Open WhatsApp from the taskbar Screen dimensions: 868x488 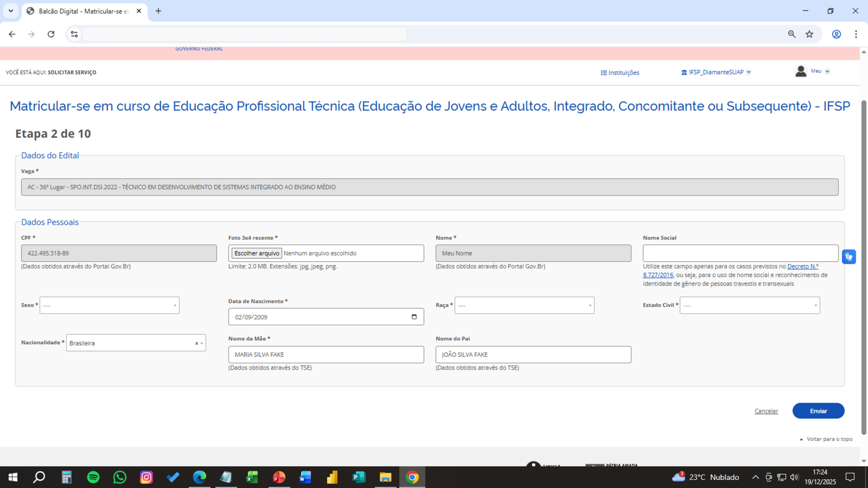[119, 477]
